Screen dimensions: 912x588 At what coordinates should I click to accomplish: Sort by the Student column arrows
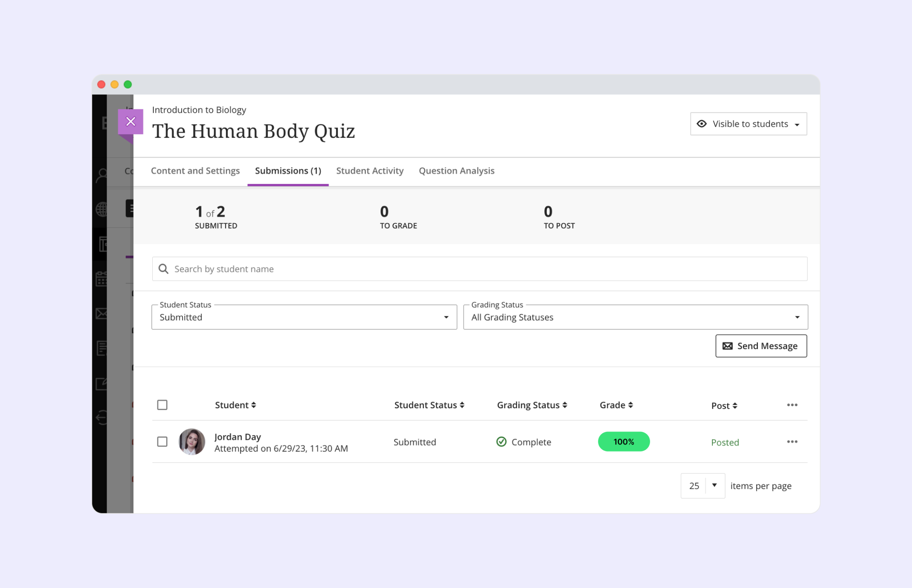coord(254,405)
